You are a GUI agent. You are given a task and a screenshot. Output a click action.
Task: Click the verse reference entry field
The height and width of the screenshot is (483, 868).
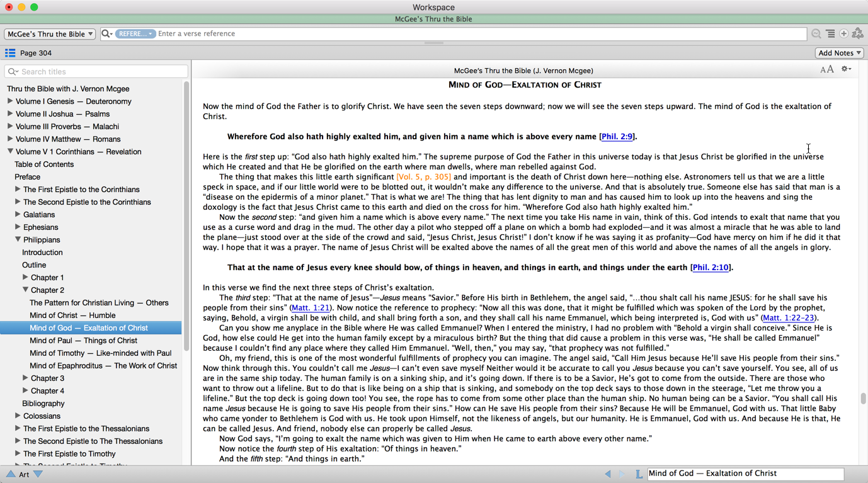tap(481, 33)
